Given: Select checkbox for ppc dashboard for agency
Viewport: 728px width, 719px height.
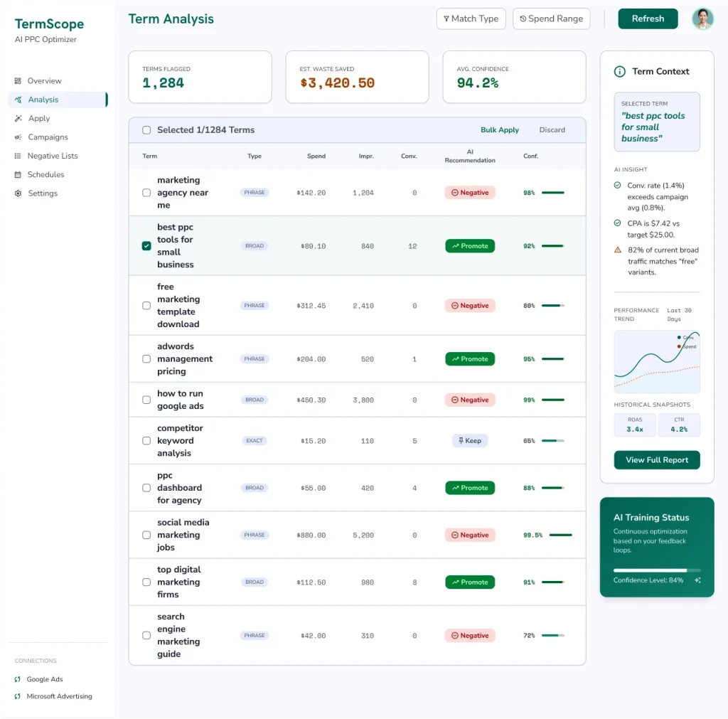Looking at the screenshot, I should coord(146,488).
